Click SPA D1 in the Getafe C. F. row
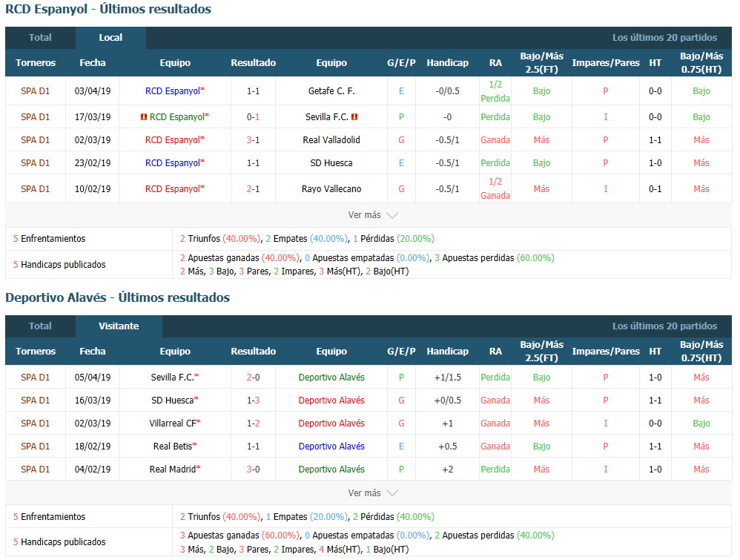Screen dimensions: 740x560 coord(36,91)
